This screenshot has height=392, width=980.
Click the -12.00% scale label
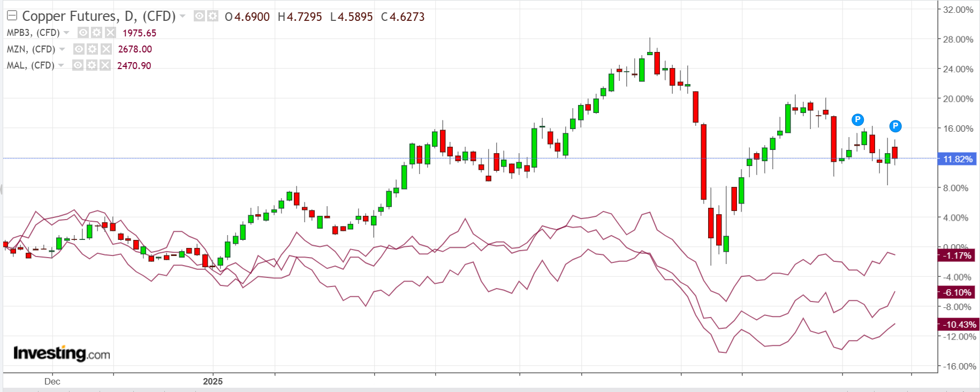tap(959, 337)
